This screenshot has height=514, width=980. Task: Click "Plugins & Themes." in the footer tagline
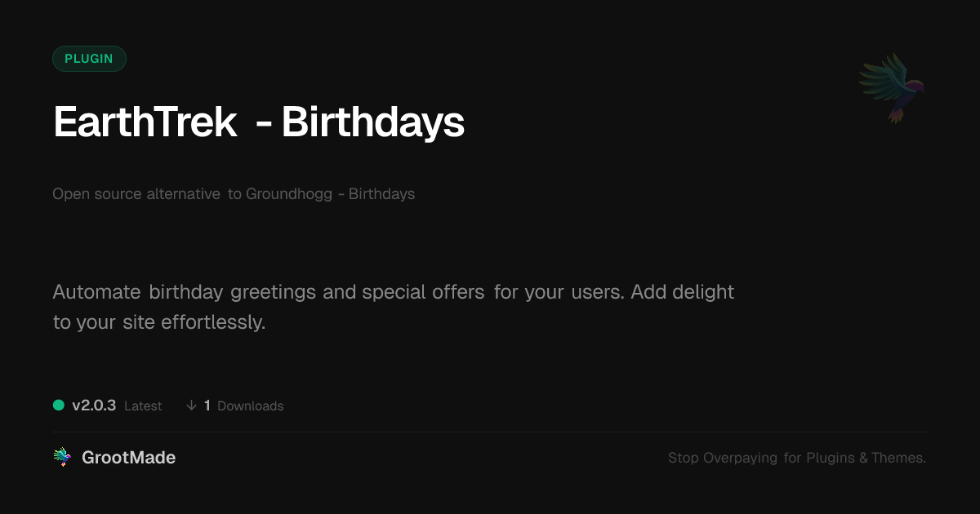click(x=866, y=458)
